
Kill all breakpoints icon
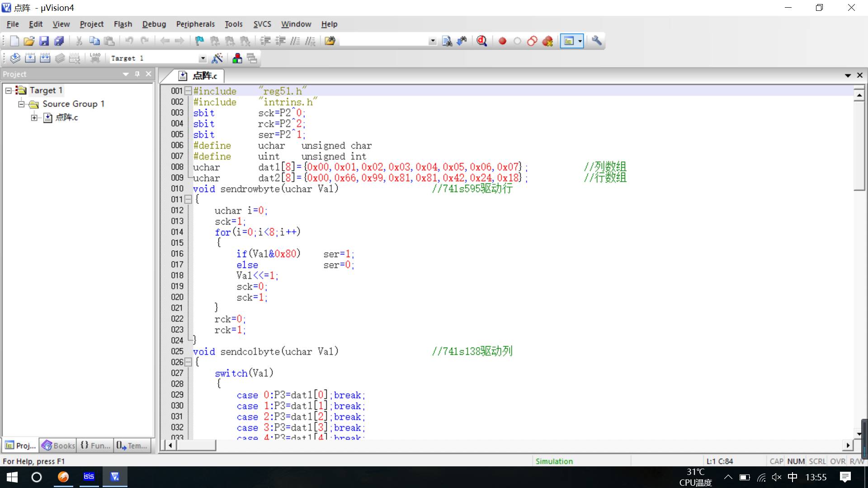point(547,41)
